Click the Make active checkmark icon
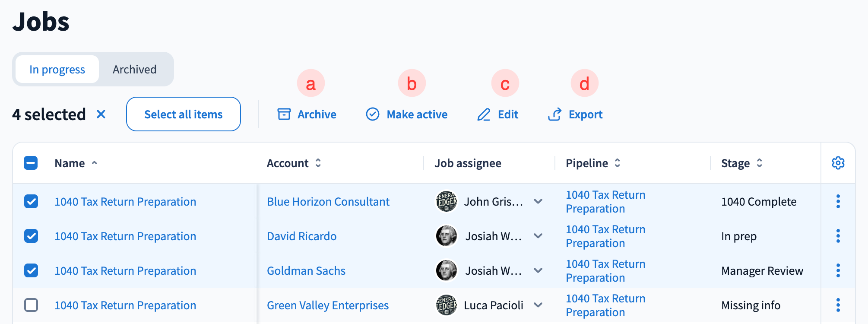Image resolution: width=868 pixels, height=324 pixels. tap(372, 114)
